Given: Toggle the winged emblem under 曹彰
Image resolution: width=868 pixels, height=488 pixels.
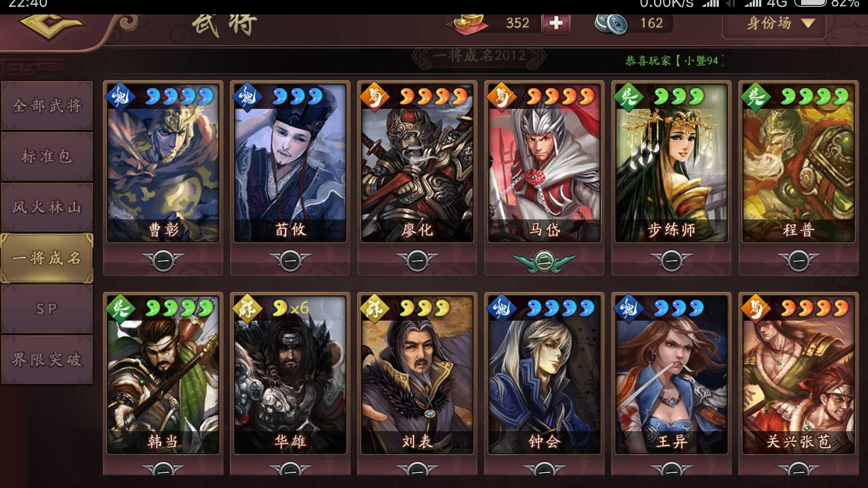Looking at the screenshot, I should tap(163, 261).
